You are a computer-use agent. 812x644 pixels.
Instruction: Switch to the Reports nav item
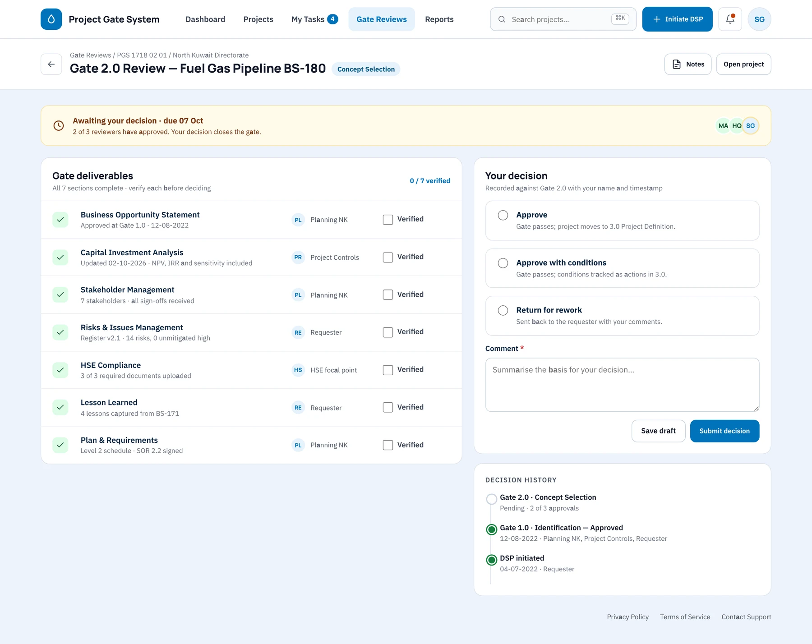[x=439, y=19]
